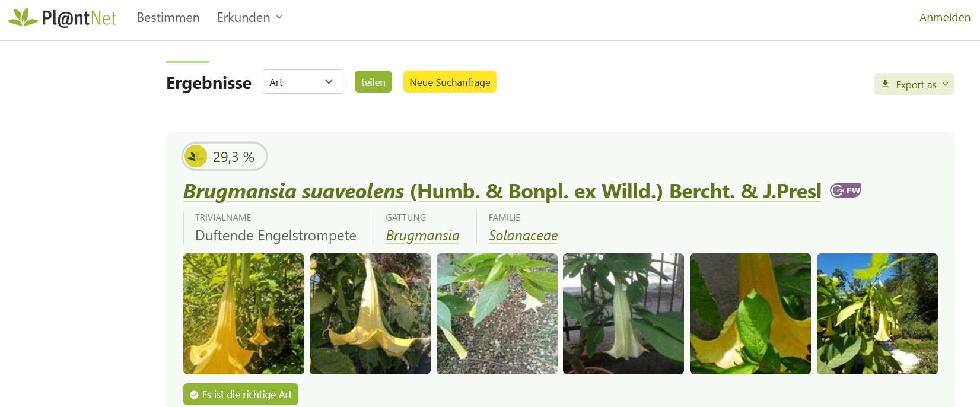Image resolution: width=980 pixels, height=407 pixels.
Task: Click the yellow leaf confidence score icon
Action: (x=196, y=157)
